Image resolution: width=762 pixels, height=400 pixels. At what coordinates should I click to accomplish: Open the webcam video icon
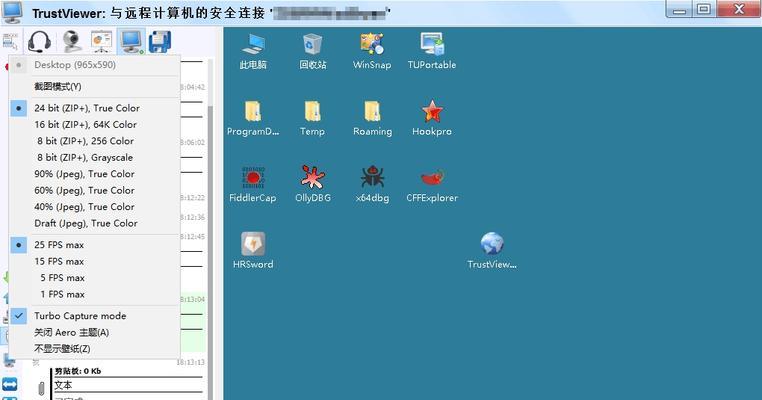72,41
